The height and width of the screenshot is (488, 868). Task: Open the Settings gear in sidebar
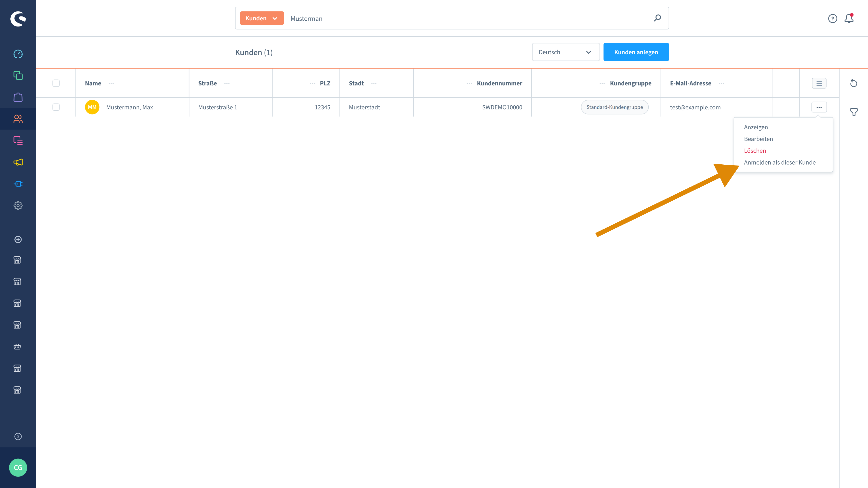[x=18, y=205]
